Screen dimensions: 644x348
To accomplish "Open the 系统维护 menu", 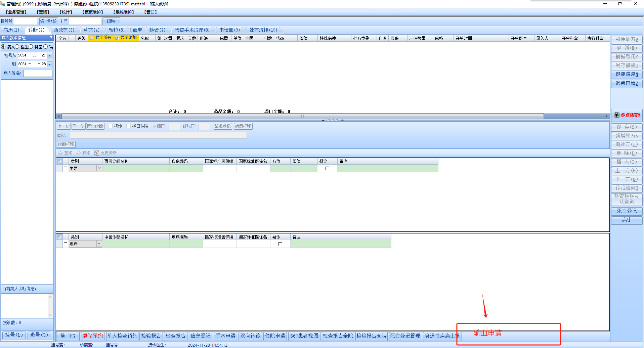I will coord(124,12).
